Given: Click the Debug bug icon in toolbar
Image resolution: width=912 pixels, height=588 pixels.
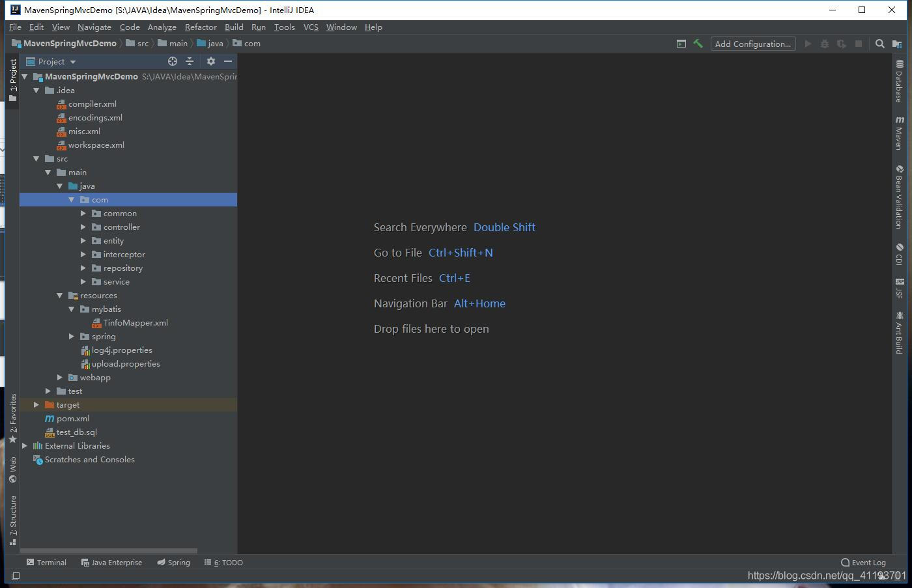Looking at the screenshot, I should (825, 44).
